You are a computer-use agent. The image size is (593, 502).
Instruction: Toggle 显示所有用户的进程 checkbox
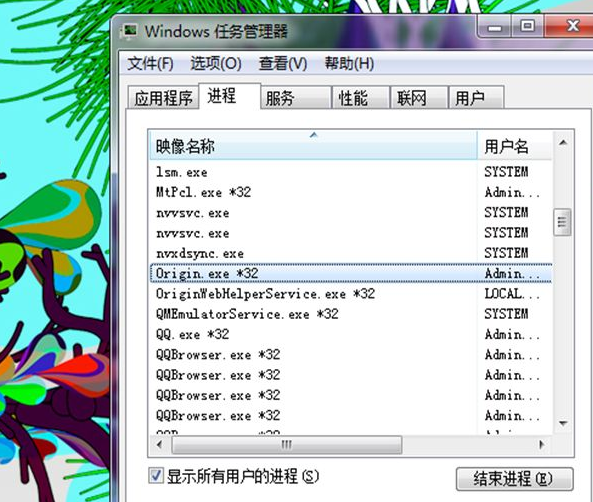[156, 476]
